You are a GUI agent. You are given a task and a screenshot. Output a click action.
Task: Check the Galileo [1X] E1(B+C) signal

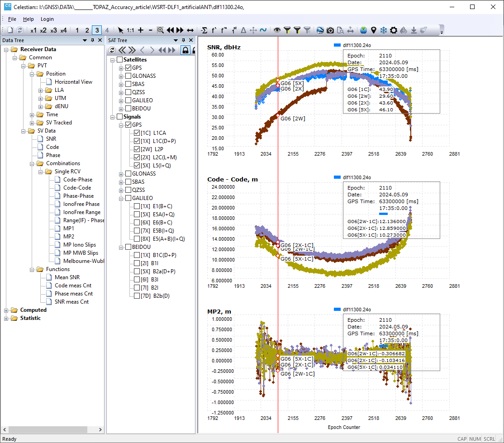tap(137, 206)
